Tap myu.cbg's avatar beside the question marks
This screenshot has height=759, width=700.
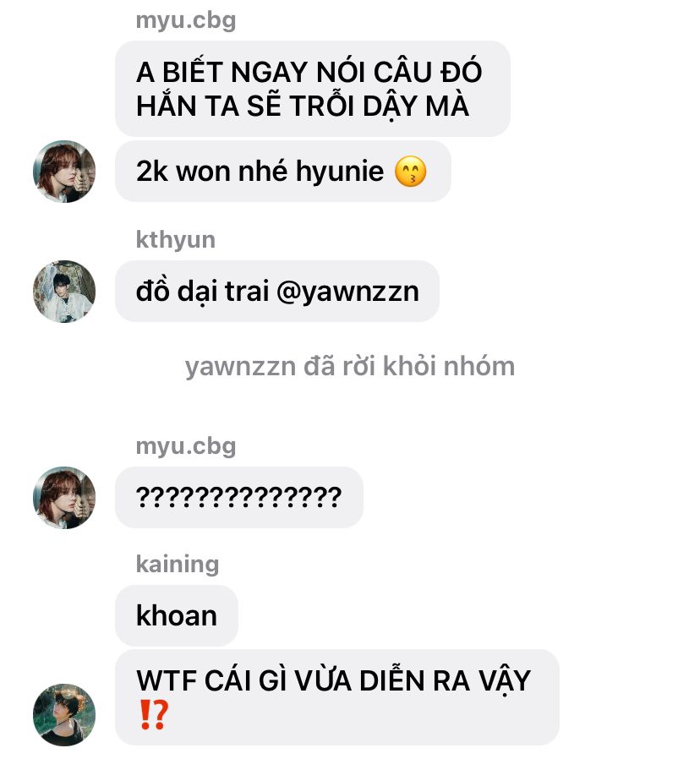(64, 498)
